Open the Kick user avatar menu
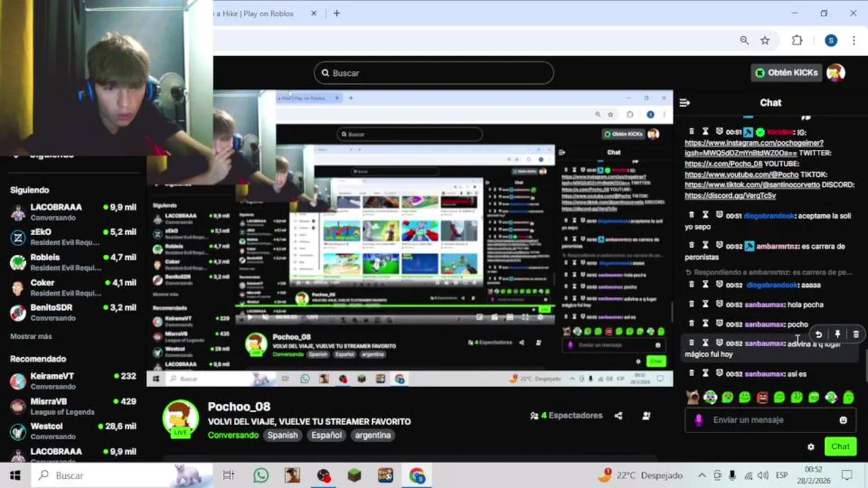 coord(835,73)
